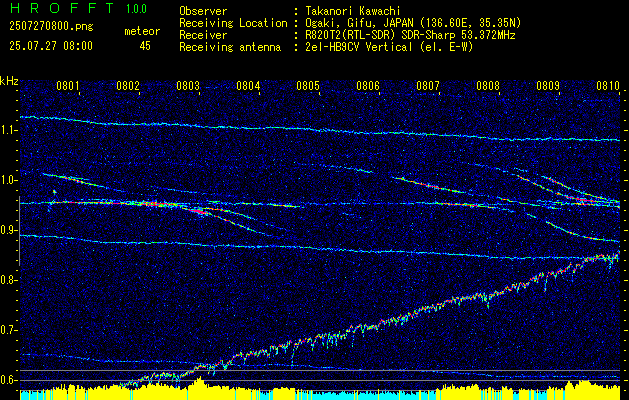Click the 2el-HB9CV Vertical antenna value
The width and height of the screenshot is (629, 400).
(390, 47)
